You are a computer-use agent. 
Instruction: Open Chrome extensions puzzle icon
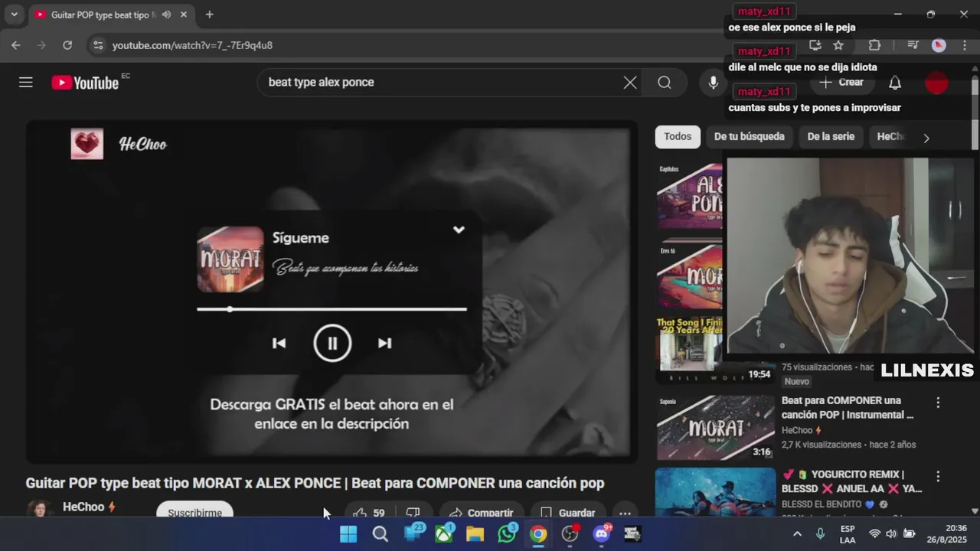point(874,45)
